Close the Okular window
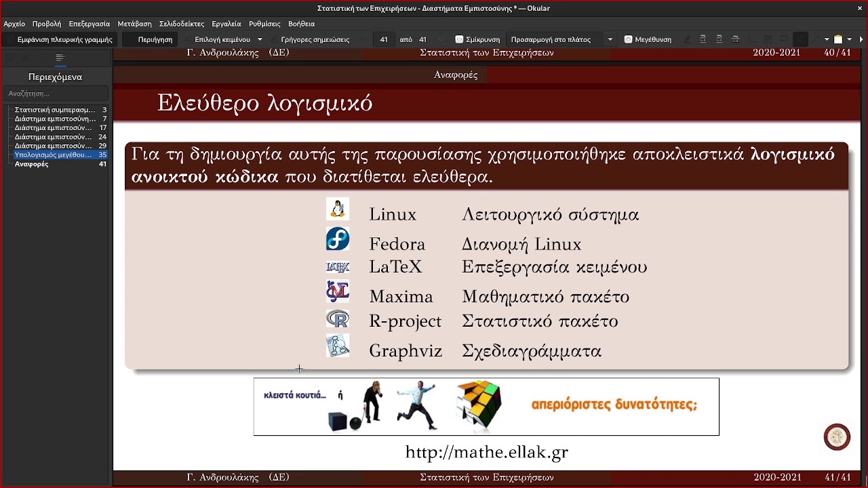Image resolution: width=868 pixels, height=488 pixels. tap(860, 8)
